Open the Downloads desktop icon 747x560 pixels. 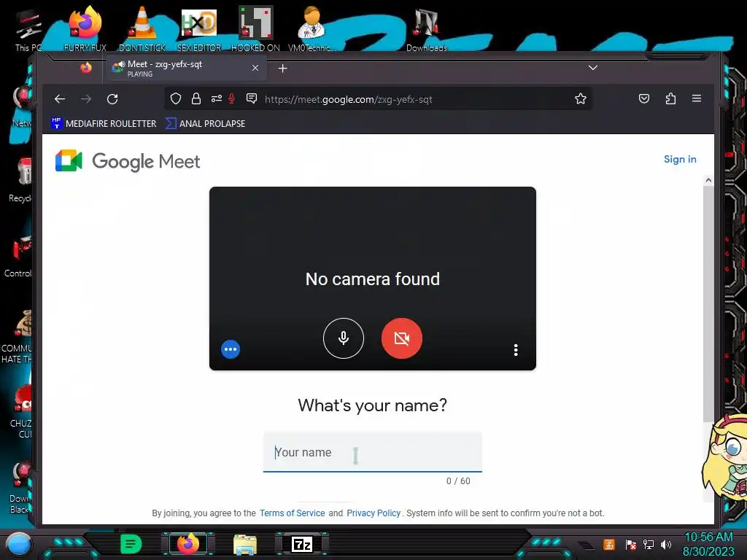[426, 28]
